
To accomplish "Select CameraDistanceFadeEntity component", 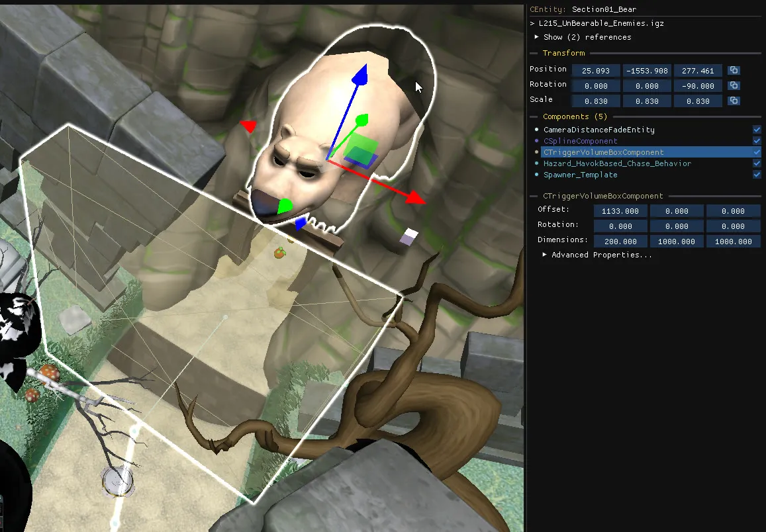I will (599, 129).
